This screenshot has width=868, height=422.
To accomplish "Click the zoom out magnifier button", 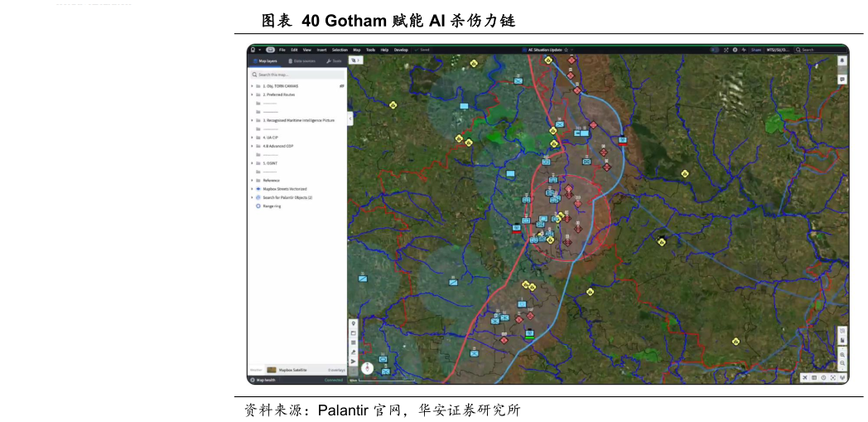I will coord(842,364).
